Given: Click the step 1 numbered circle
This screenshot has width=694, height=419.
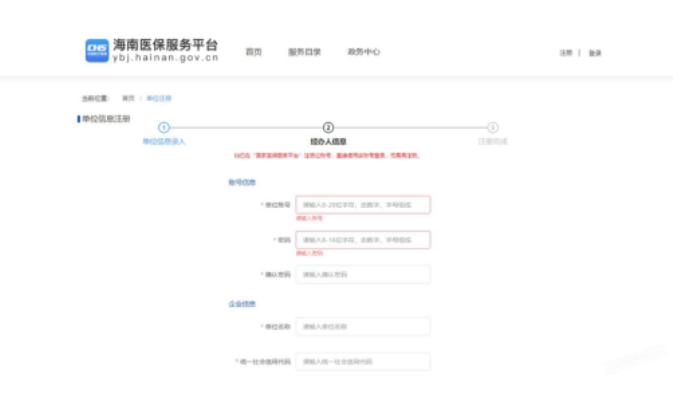Looking at the screenshot, I should click(x=164, y=128).
